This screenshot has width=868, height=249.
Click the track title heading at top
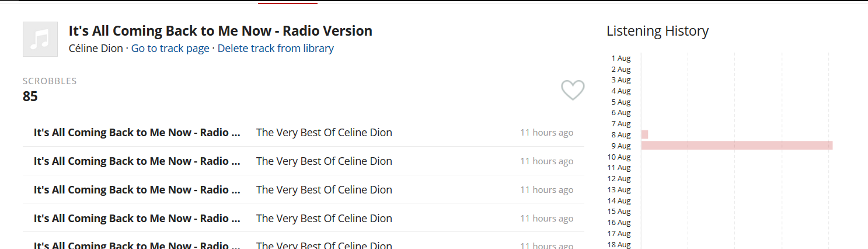220,31
